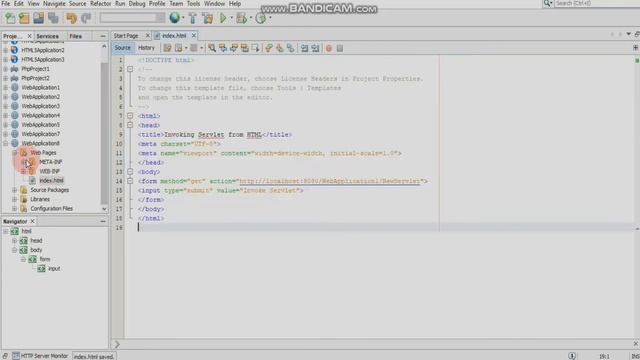Image resolution: width=640 pixels, height=360 pixels.
Task: Click the Profile Project toolbar icon
Action: coord(260,18)
